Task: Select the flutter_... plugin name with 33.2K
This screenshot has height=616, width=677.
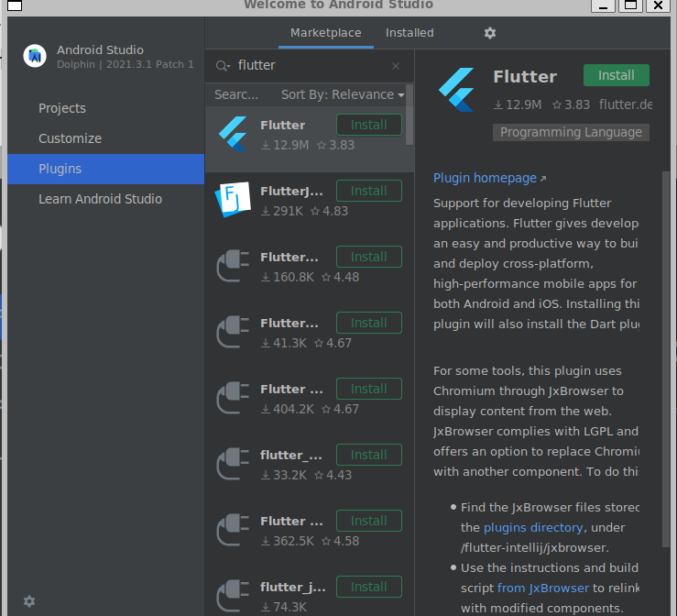Action: 291,456
